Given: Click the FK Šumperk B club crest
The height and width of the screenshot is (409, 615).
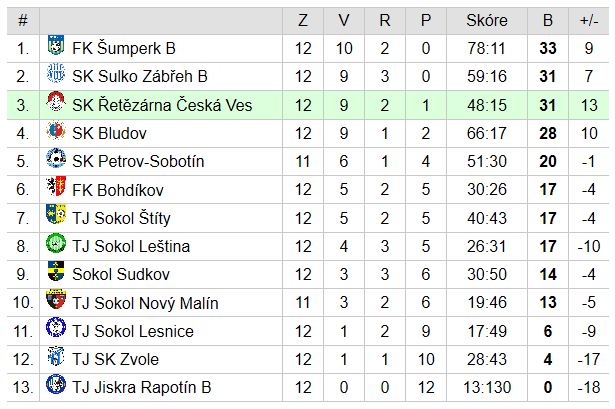Looking at the screenshot, I should tap(56, 45).
